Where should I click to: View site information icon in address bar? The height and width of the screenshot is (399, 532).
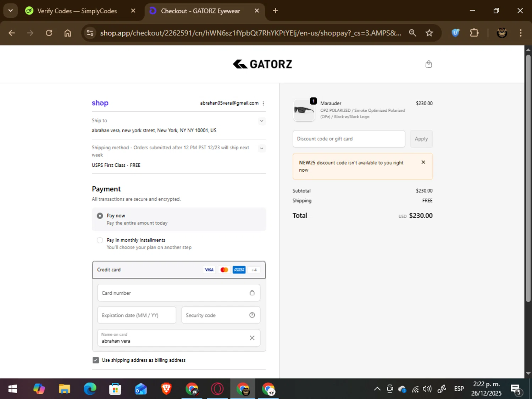(x=90, y=33)
